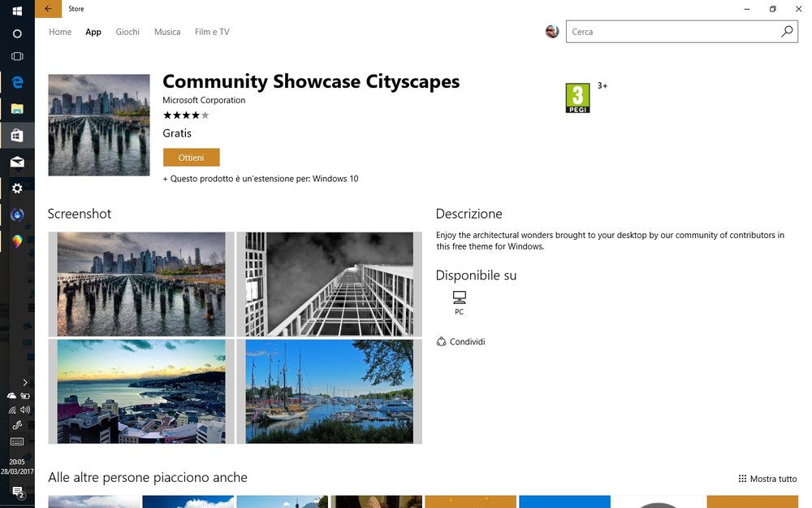
Task: Expand hidden tray icons chevron
Action: click(25, 383)
